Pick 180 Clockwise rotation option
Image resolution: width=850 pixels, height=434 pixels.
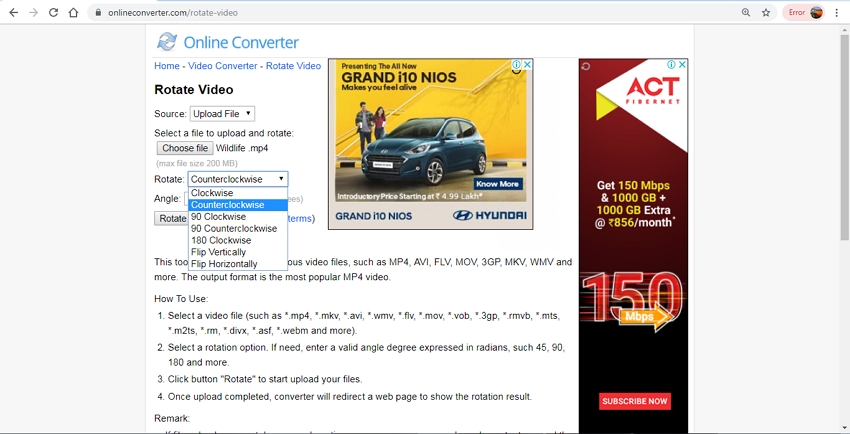coord(221,240)
